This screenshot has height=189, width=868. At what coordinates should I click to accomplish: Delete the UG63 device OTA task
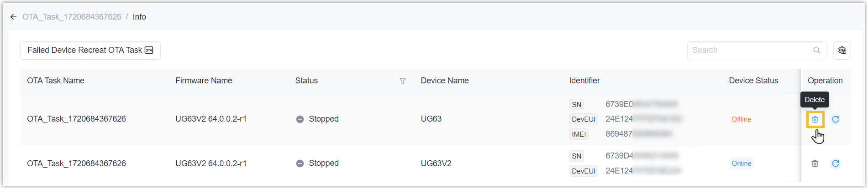[x=815, y=119]
